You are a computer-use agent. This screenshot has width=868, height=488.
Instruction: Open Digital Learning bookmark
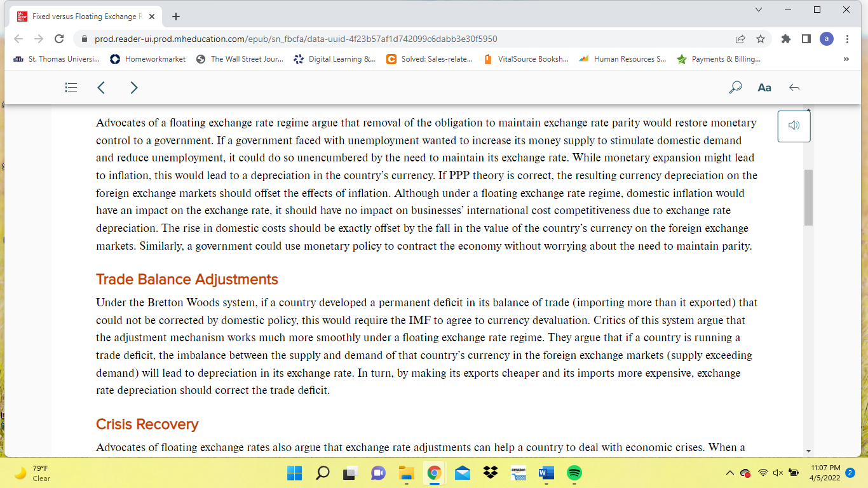point(335,59)
